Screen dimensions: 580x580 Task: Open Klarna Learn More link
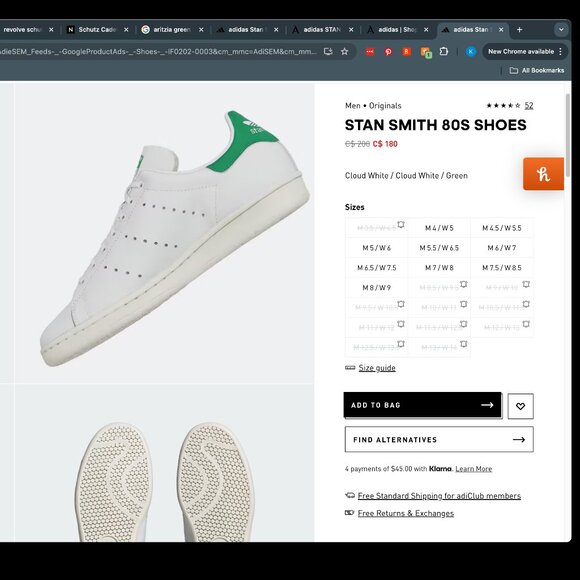473,469
